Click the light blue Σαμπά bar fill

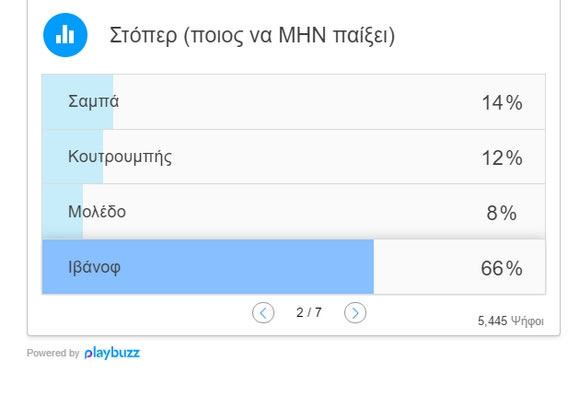(x=78, y=102)
